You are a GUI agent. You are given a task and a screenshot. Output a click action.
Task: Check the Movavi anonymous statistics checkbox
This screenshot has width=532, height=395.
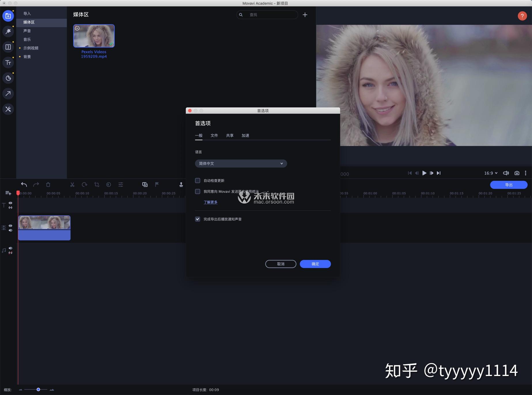point(198,191)
